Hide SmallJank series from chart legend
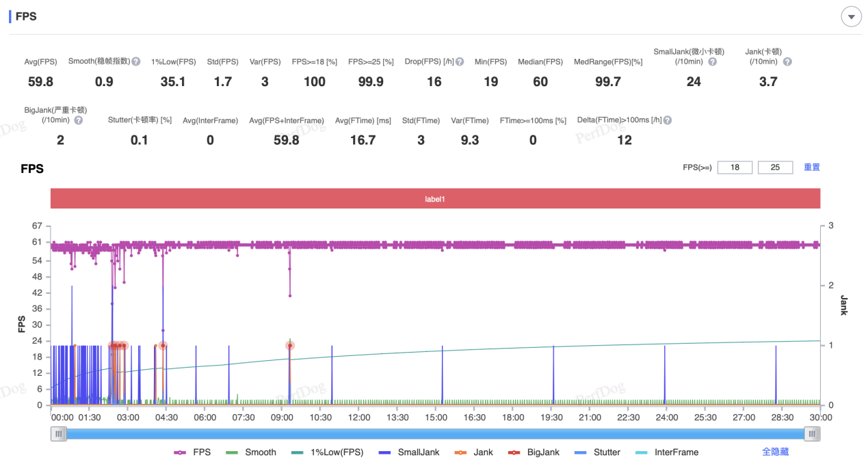Screen dimensions: 868x462 (x=409, y=452)
